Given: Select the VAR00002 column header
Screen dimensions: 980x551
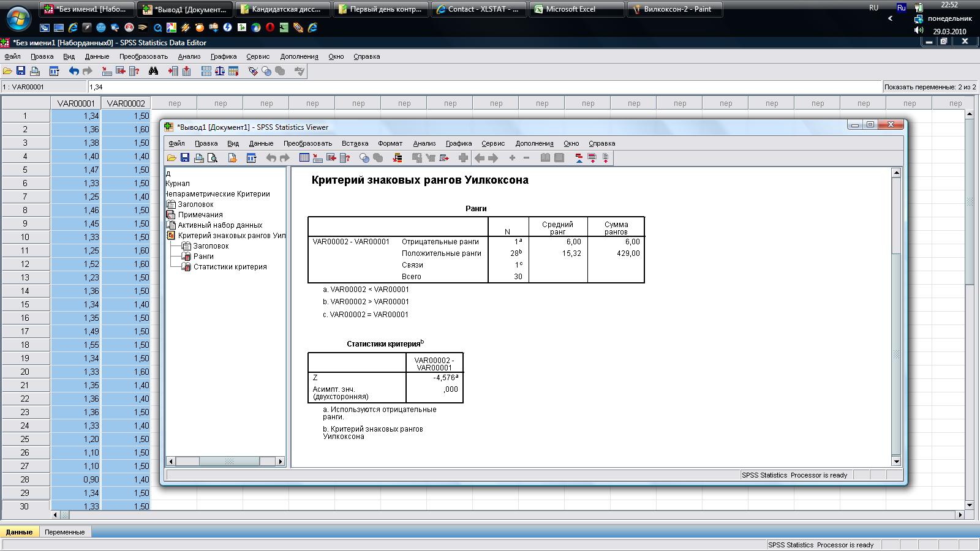Looking at the screenshot, I should (x=126, y=103).
